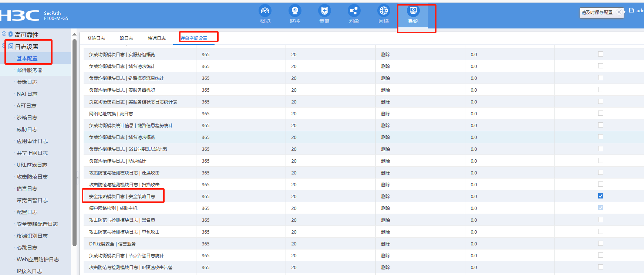Navigate to 终端识别日志 in the sidebar
Screen dimensions: 644x275
(32, 236)
